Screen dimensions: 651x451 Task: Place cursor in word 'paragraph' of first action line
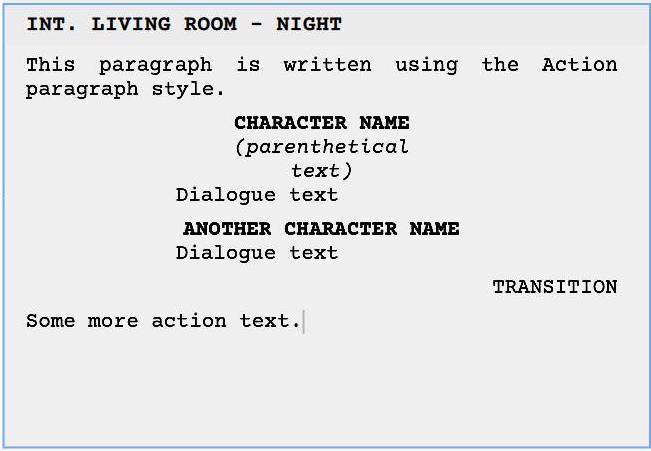tap(156, 66)
